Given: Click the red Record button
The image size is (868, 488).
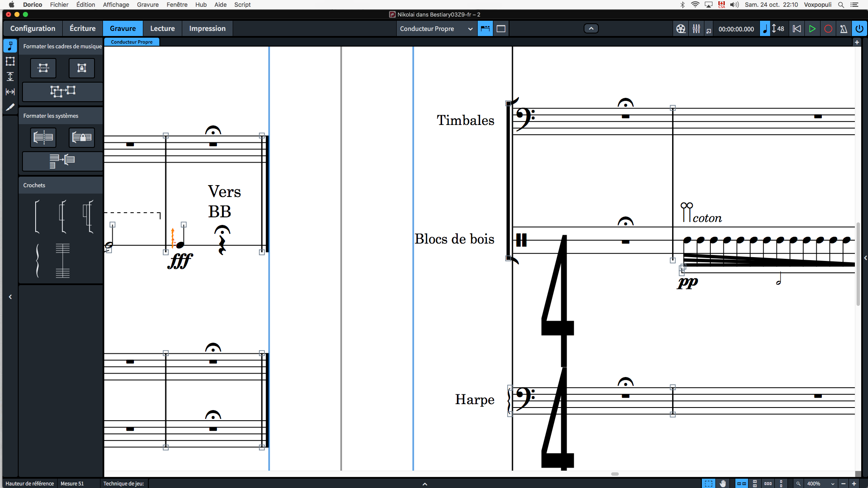Looking at the screenshot, I should [828, 29].
